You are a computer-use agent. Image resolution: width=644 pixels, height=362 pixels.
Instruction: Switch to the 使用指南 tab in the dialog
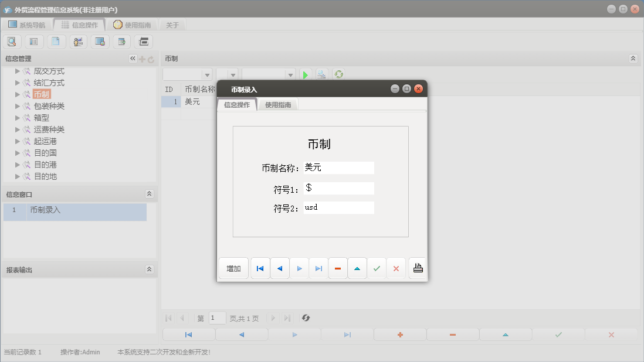278,105
